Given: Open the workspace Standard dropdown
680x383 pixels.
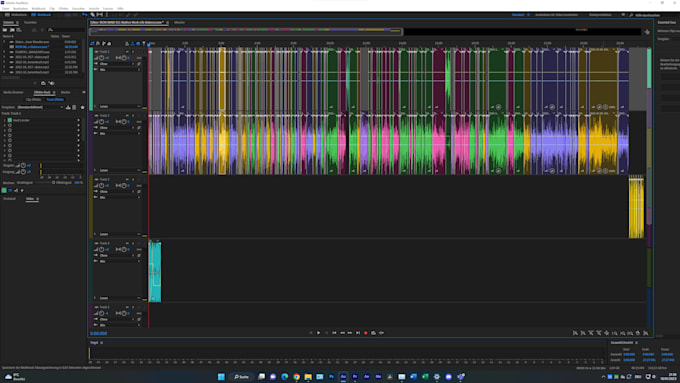Looking at the screenshot, I should coord(520,15).
